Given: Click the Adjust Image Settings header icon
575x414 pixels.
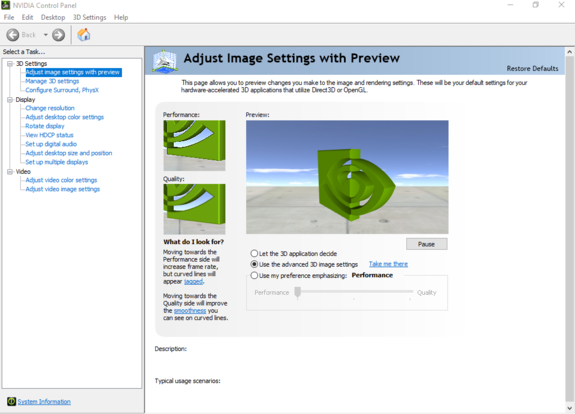Looking at the screenshot, I should click(165, 61).
